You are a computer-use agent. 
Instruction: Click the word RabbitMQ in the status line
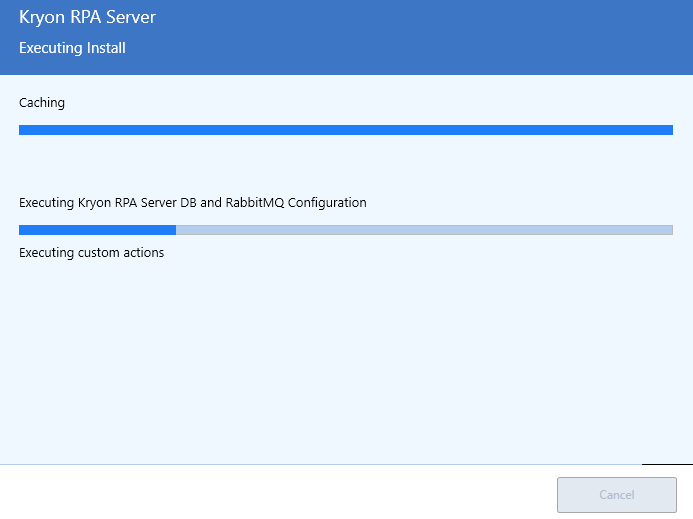[255, 202]
